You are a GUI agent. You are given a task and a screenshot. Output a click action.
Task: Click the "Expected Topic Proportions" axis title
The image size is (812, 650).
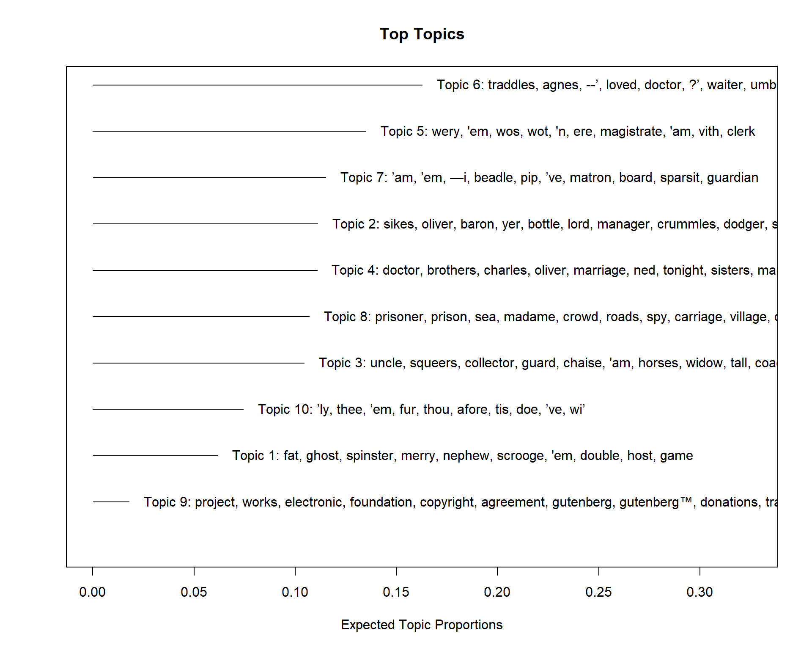click(x=422, y=625)
